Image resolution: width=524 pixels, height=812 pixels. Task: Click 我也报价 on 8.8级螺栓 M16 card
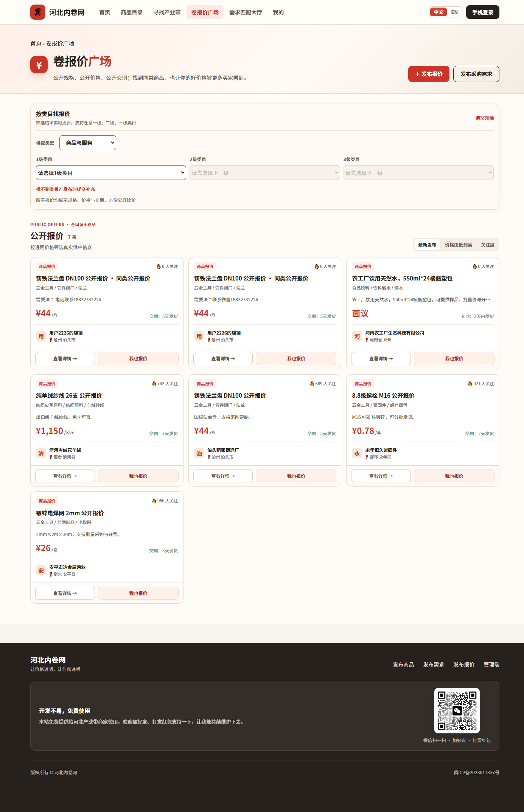point(454,476)
